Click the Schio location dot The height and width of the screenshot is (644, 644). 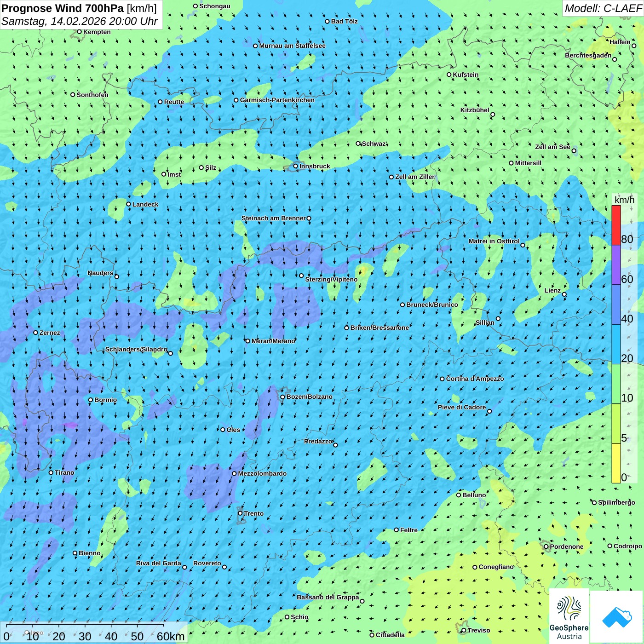287,617
